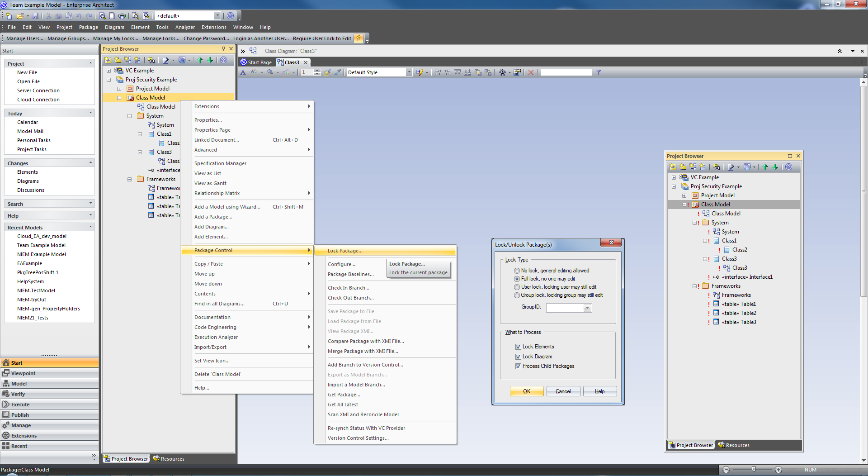Click the blue help icon in main toolbar

(230, 16)
